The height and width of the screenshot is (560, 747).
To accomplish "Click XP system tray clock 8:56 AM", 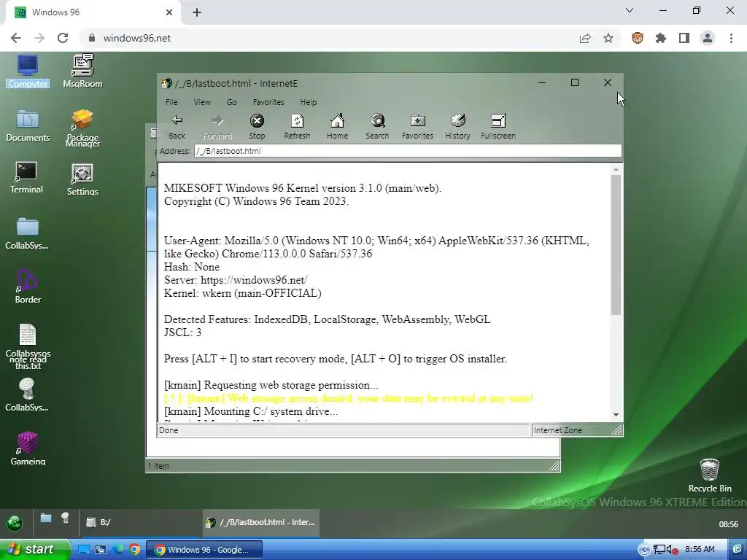I will pos(700,550).
